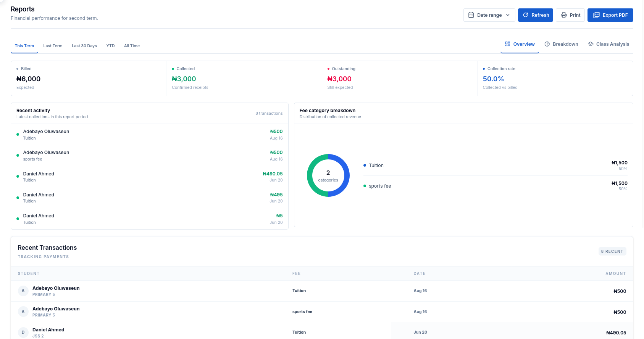
Task: Click the Class Analysis graduation cap icon
Action: (x=591, y=44)
